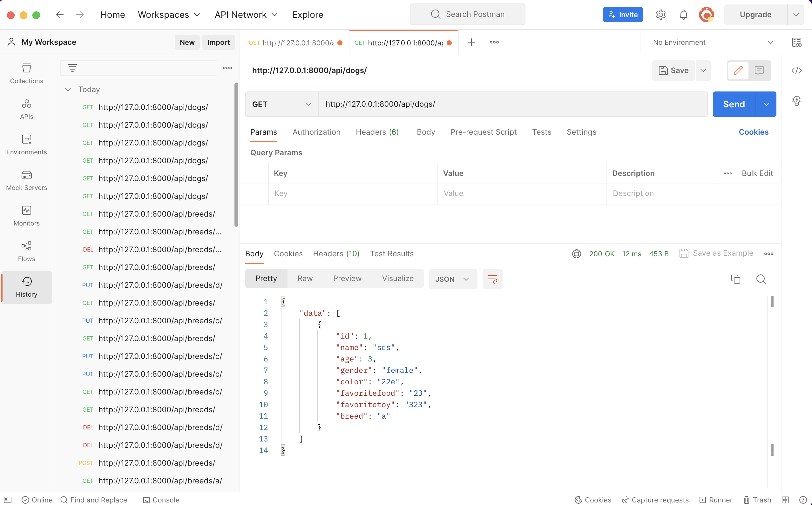
Task: Open the Mock Servers sidebar section
Action: tap(26, 180)
